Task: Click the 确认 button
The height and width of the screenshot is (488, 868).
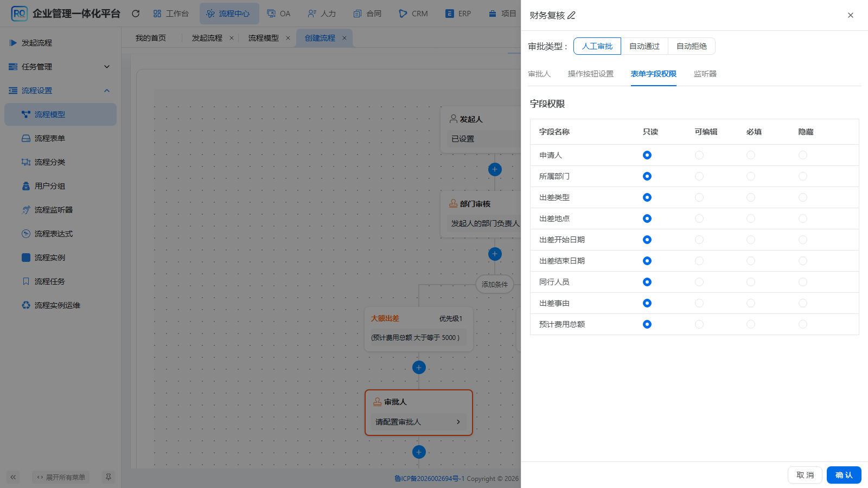Action: [x=844, y=475]
